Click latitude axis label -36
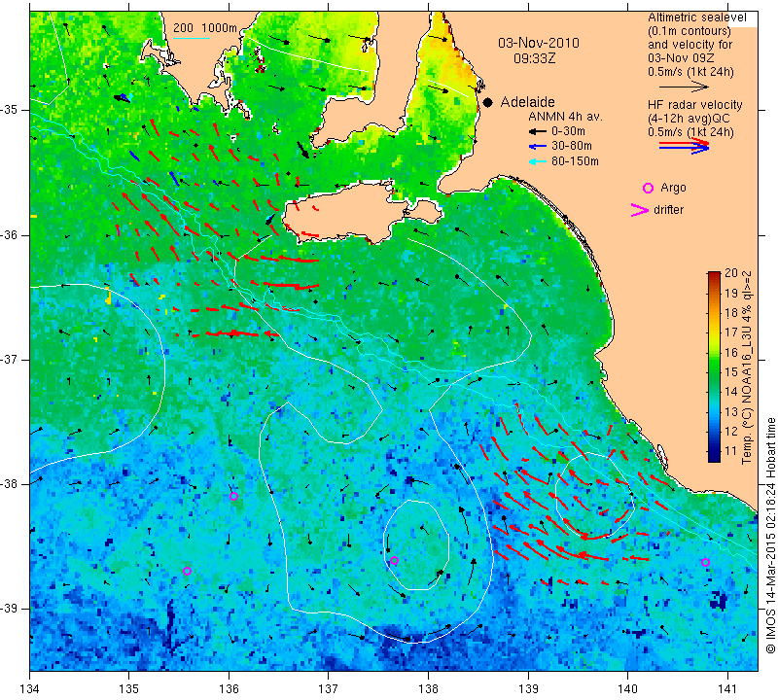 (9, 234)
